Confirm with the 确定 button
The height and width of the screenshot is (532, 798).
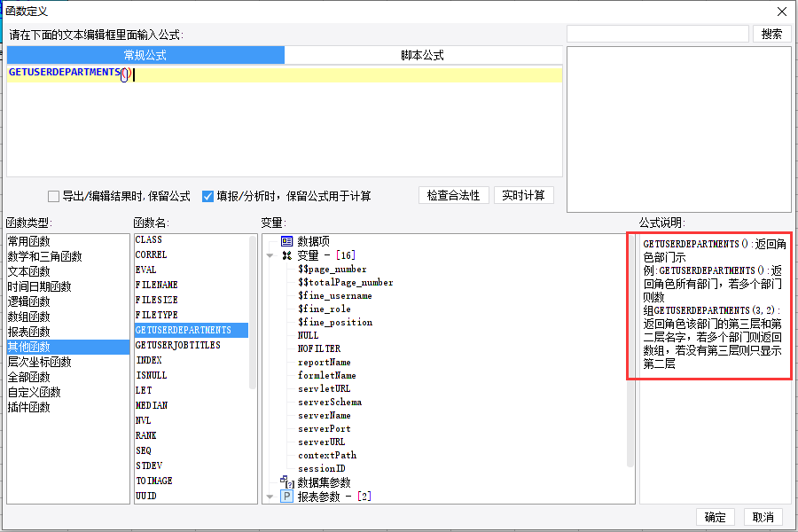(715, 517)
